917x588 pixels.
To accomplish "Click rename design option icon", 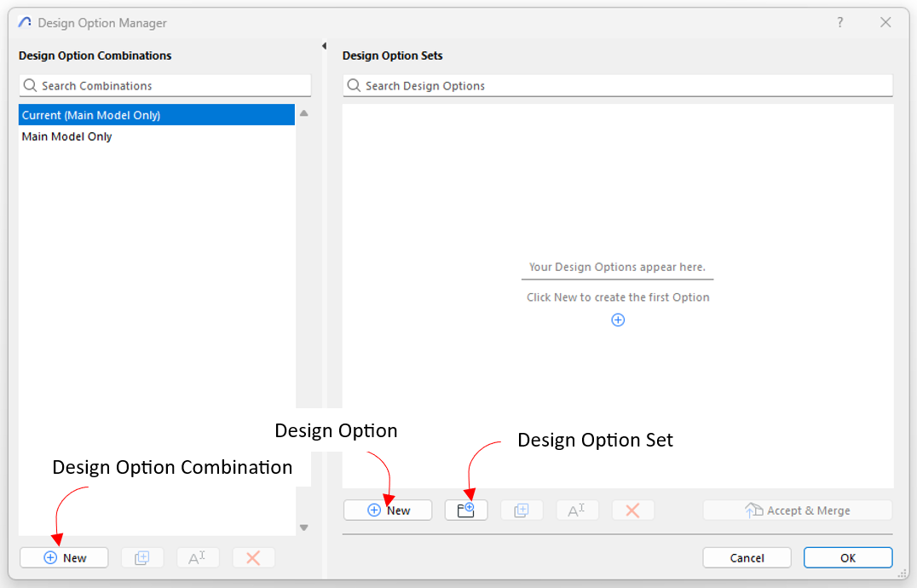I will [577, 510].
